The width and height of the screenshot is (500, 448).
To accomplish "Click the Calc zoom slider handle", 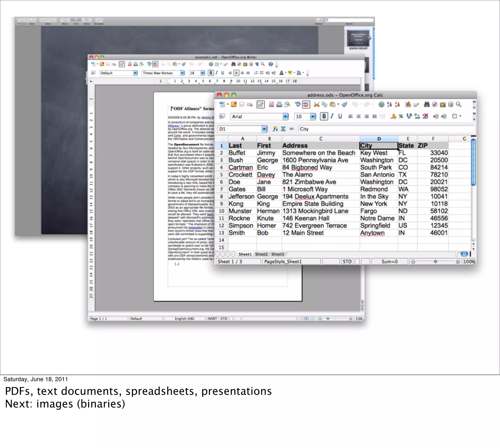I will pyautogui.click(x=436, y=261).
